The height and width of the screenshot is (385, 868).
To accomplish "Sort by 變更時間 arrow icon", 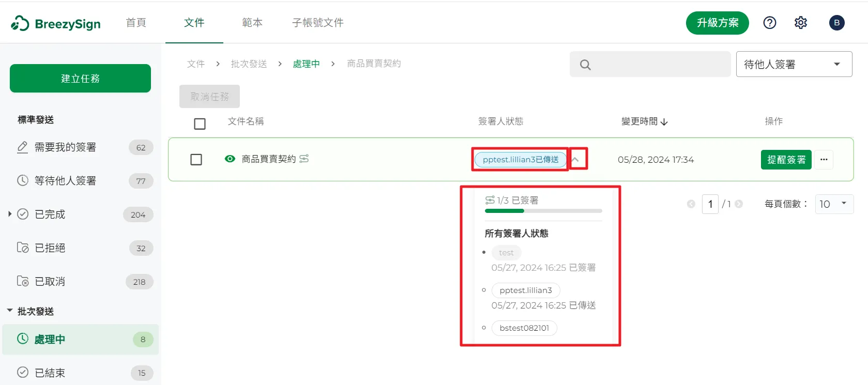I will click(664, 122).
